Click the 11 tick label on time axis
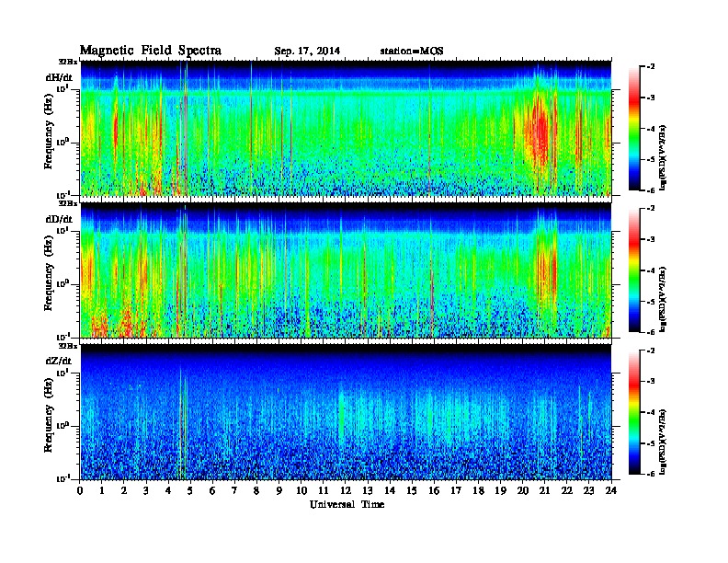 (x=324, y=490)
